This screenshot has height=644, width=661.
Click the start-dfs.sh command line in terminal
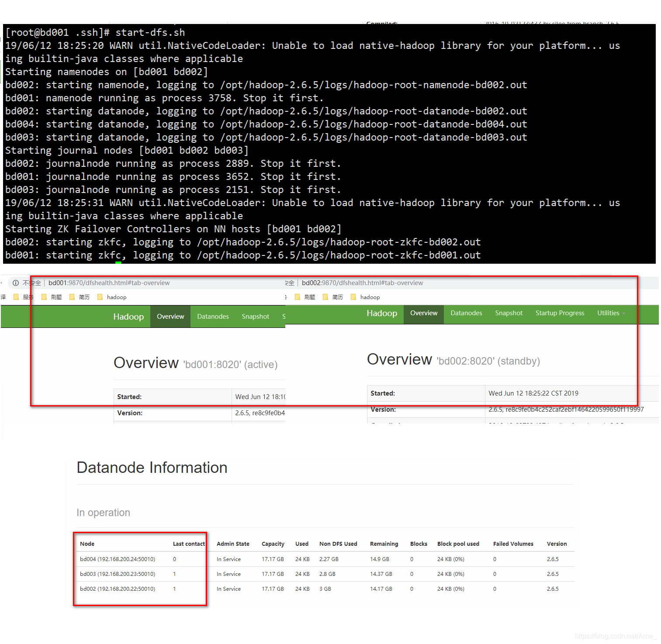click(95, 32)
